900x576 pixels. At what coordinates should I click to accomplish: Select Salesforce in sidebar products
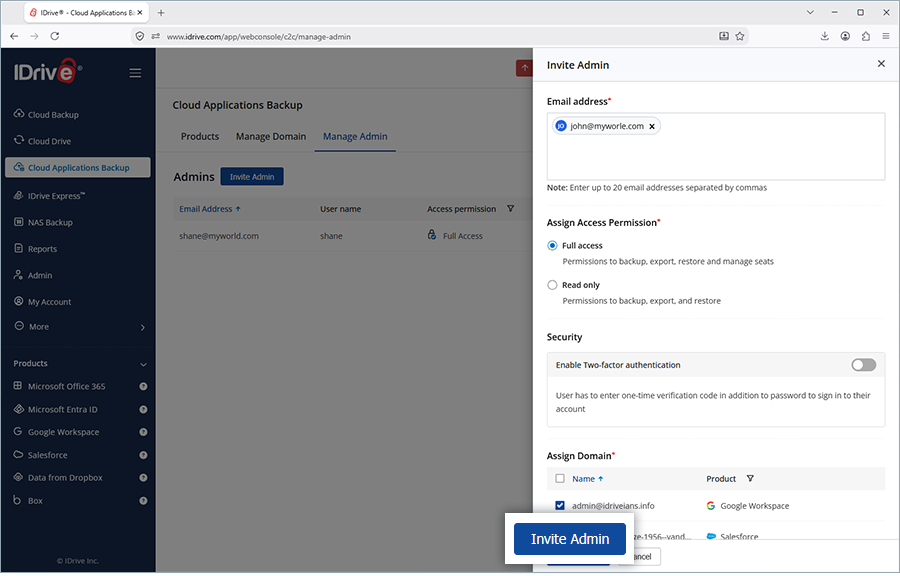(41, 454)
